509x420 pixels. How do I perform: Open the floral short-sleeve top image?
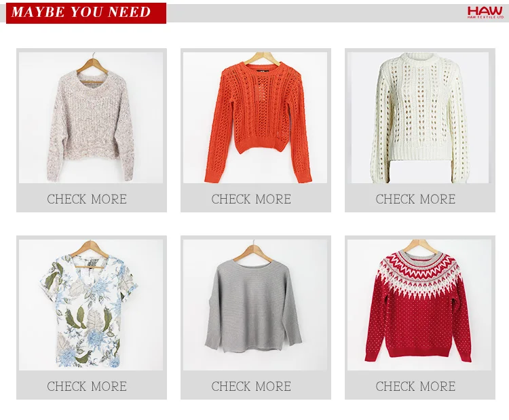click(91, 305)
